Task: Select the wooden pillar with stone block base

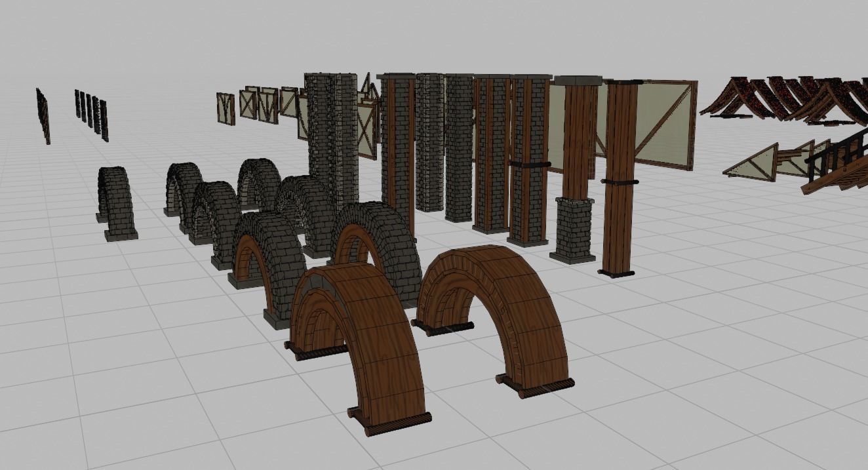Action: [576, 170]
